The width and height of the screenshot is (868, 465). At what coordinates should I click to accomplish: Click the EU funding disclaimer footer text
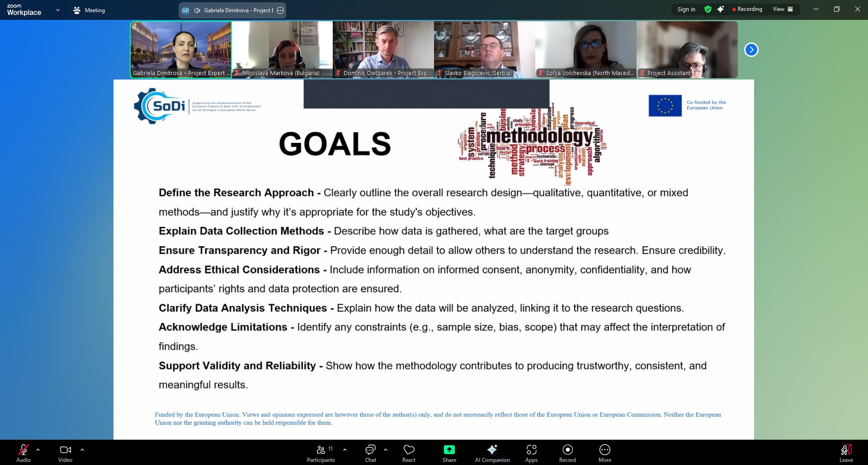(438, 418)
